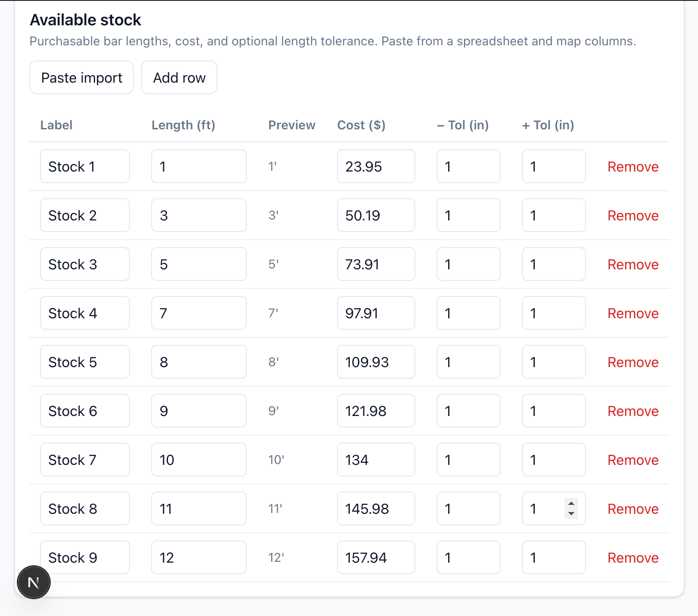Viewport: 698px width, 616px height.
Task: Edit the Stock 2 label field
Action: pyautogui.click(x=85, y=215)
